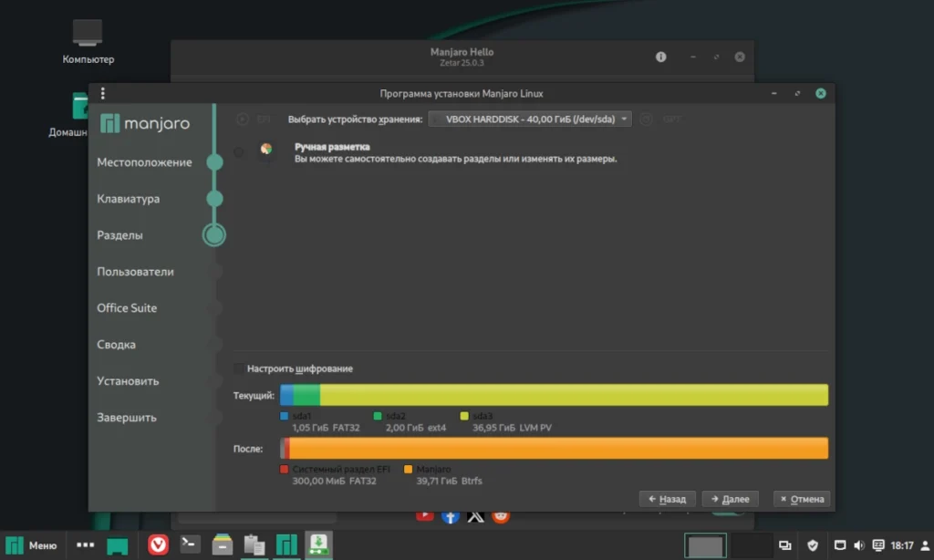Switch to the second workspace in the pager
934x560 pixels.
pos(752,545)
